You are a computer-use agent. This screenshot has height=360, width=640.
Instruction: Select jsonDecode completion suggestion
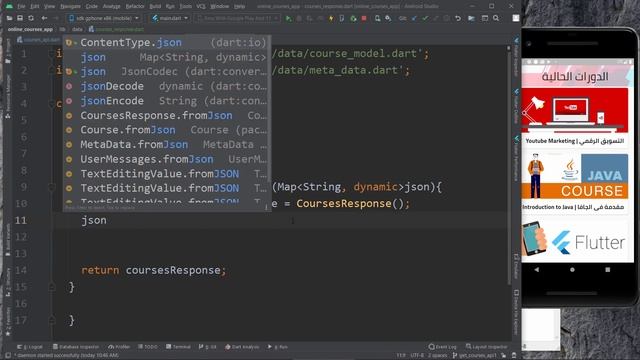(x=167, y=87)
